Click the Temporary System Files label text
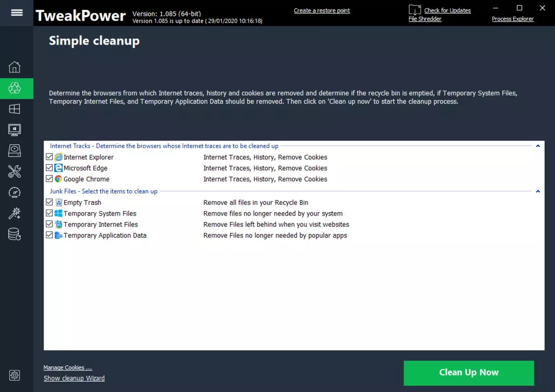The width and height of the screenshot is (555, 392). click(x=100, y=213)
